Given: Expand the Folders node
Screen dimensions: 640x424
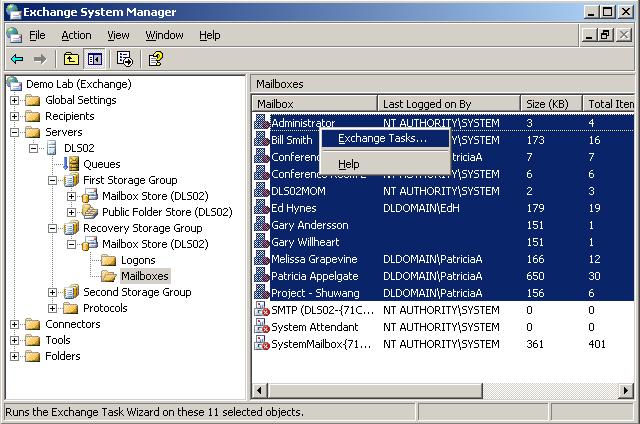Looking at the screenshot, I should (x=14, y=356).
